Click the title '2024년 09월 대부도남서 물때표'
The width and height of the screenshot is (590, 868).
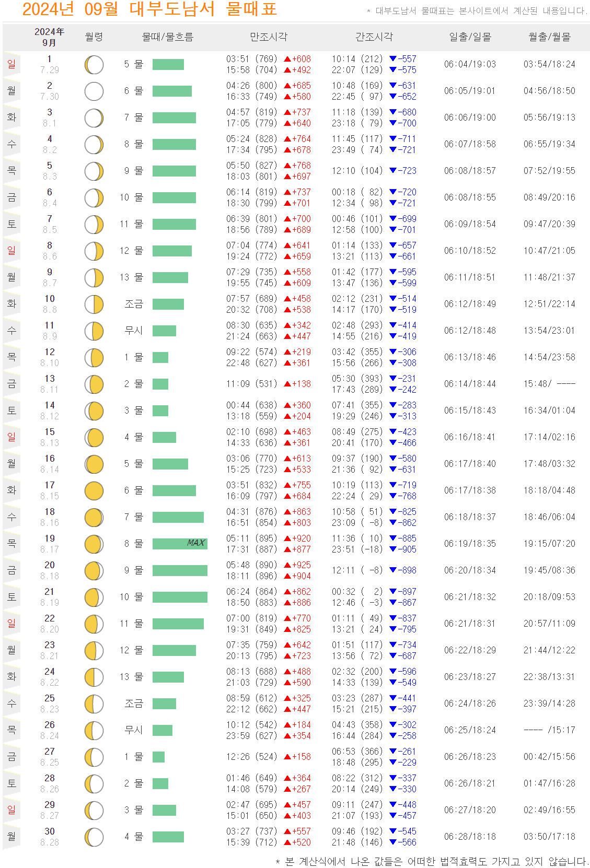pos(149,9)
